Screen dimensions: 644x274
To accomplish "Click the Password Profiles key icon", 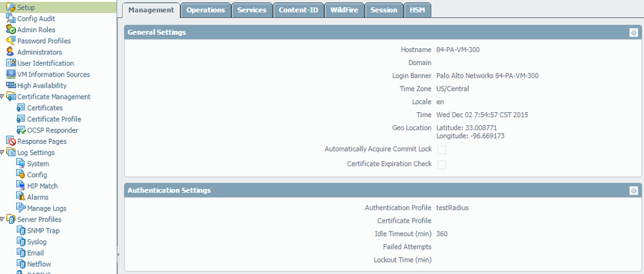I will [11, 41].
